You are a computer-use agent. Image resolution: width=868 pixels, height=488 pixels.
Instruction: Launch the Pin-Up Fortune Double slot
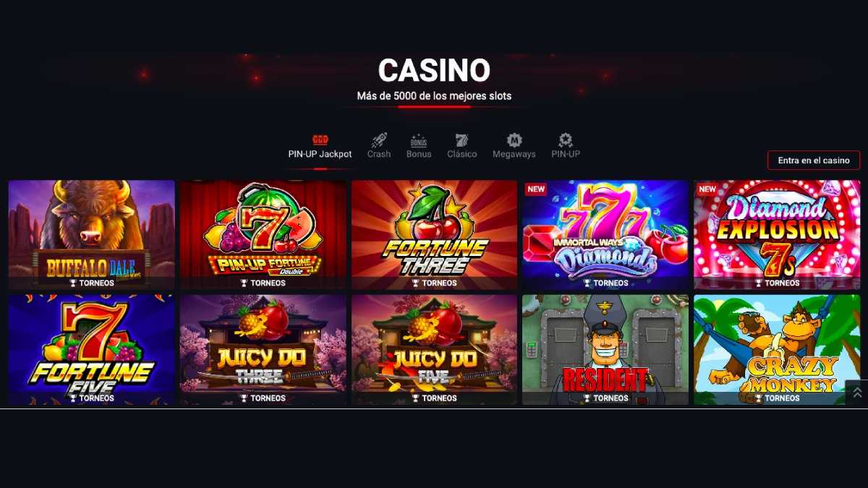(263, 235)
